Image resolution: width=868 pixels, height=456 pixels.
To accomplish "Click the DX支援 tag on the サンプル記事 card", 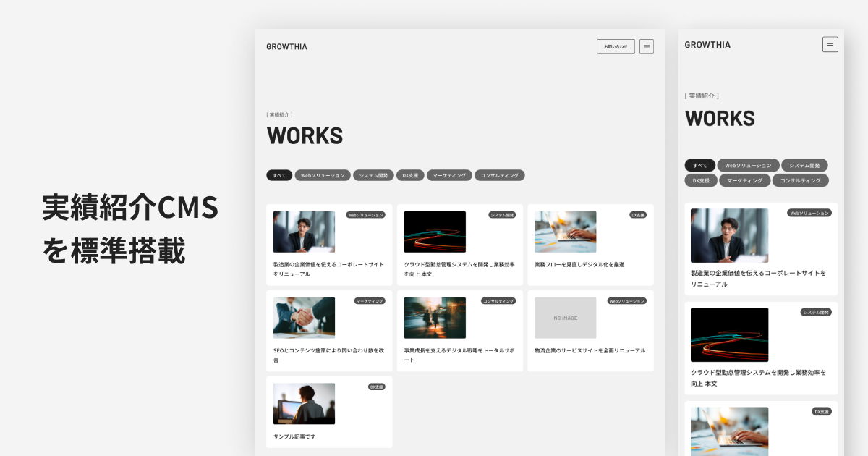I will click(x=377, y=387).
